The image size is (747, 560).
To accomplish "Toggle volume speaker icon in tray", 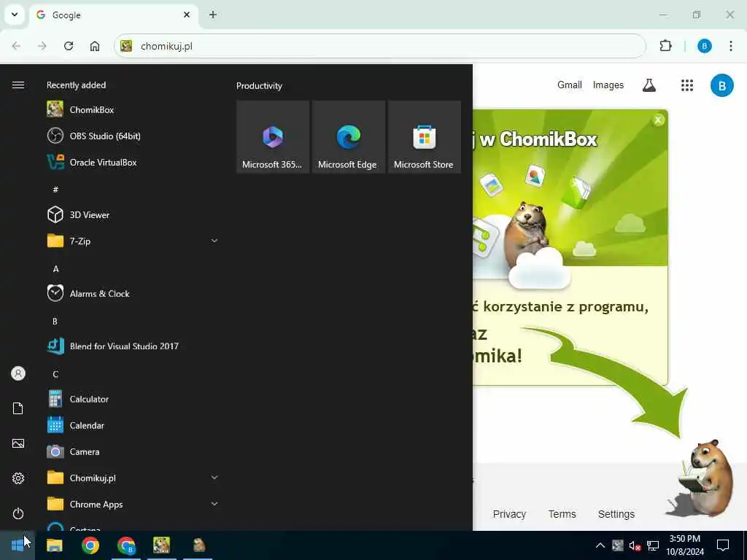I will (x=634, y=545).
